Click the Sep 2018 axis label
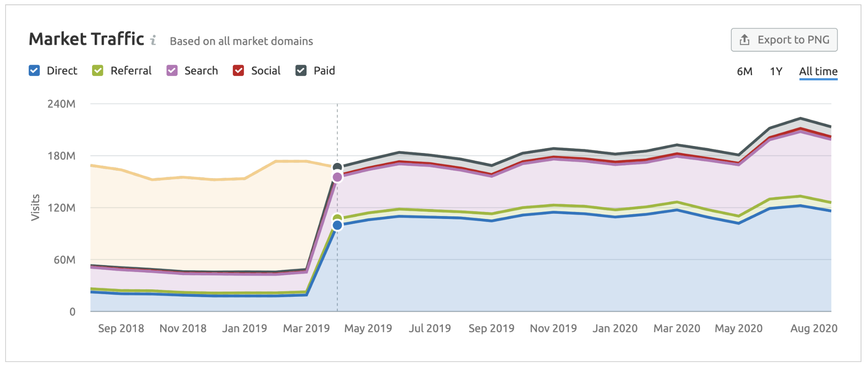This screenshot has width=868, height=368. 121,328
